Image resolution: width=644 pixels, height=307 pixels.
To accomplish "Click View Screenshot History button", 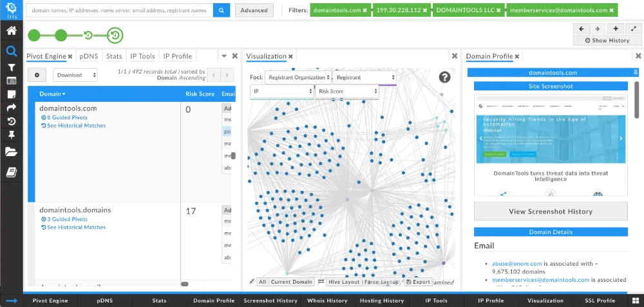I will pyautogui.click(x=551, y=212).
